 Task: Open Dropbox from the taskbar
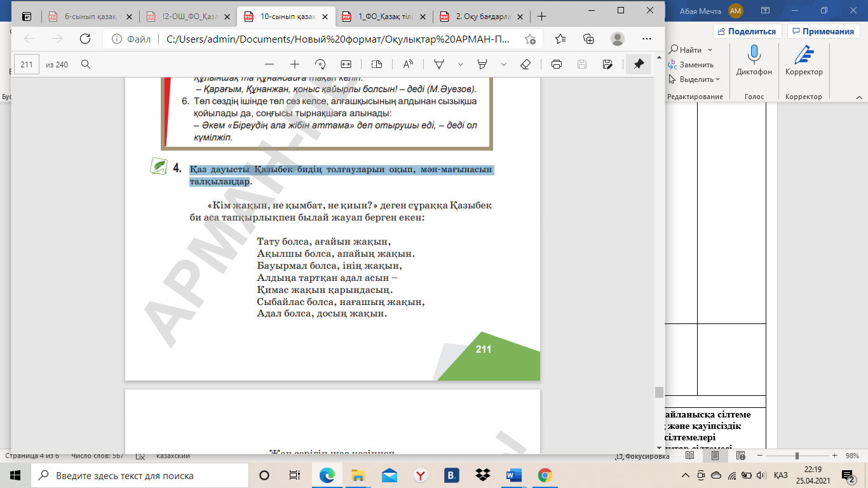tap(483, 475)
